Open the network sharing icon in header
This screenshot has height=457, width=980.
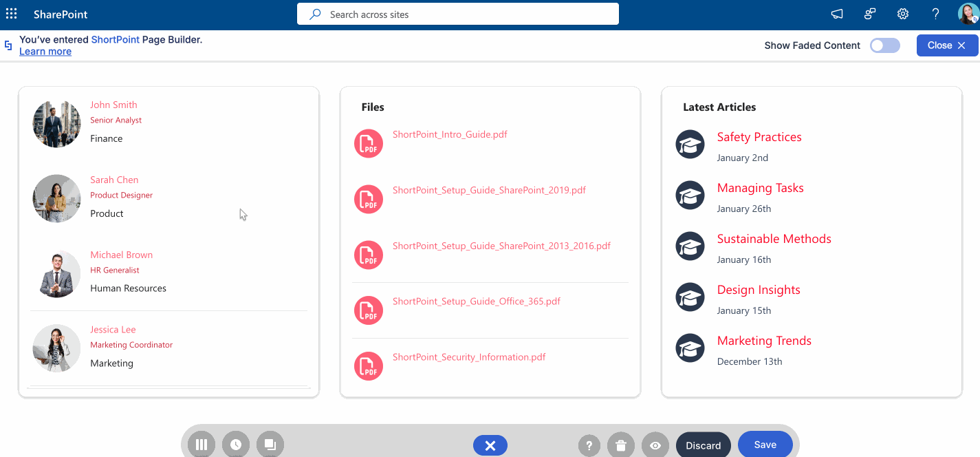point(870,14)
